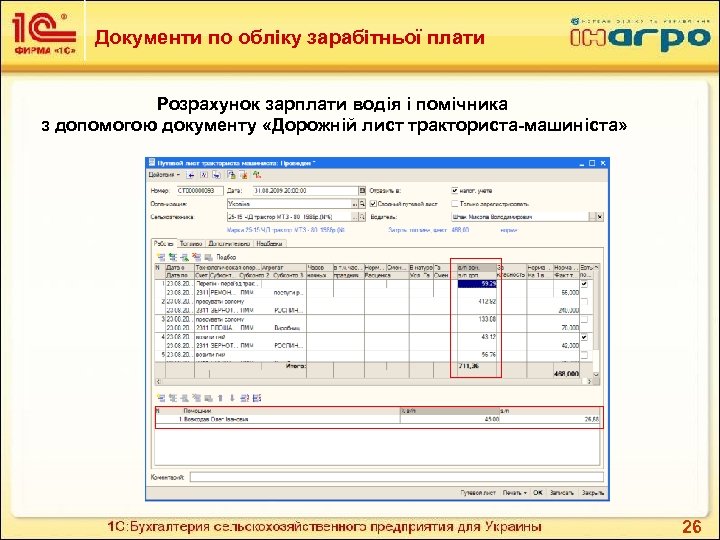The width and height of the screenshot is (720, 540).
Task: Click the Записать button
Action: [x=562, y=493]
